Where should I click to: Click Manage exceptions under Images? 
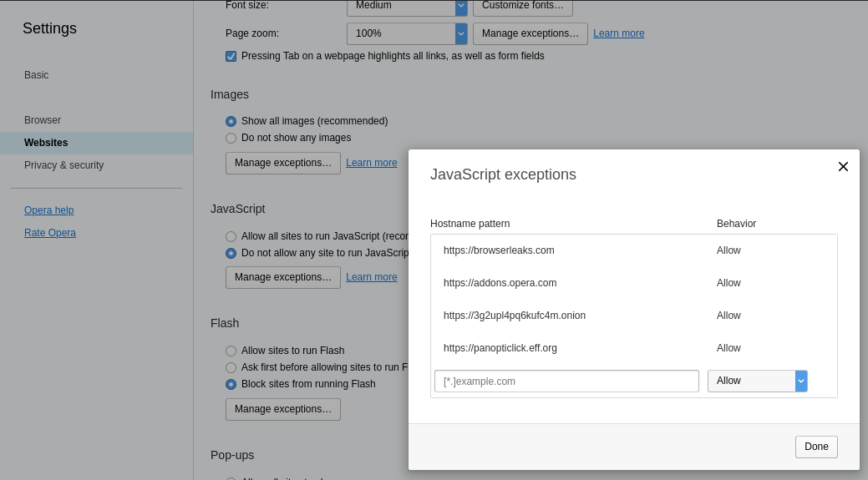pyautogui.click(x=282, y=163)
